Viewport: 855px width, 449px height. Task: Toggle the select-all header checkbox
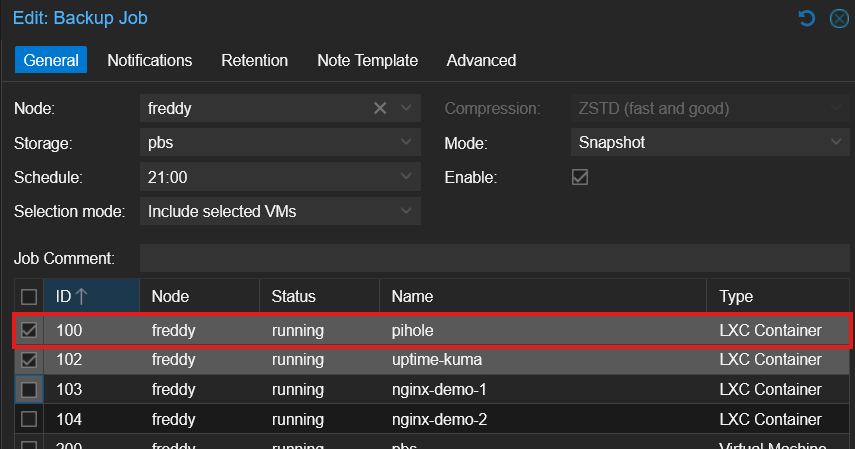[29, 296]
